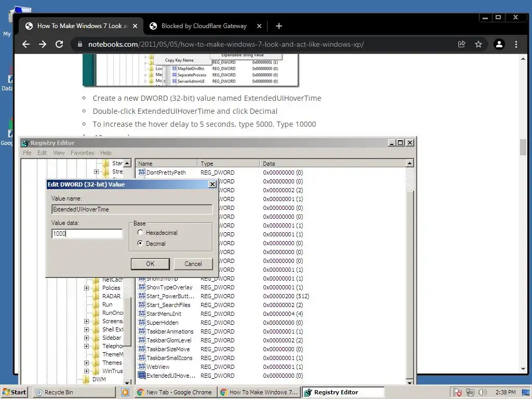Viewport: 532px width, 399px height.
Task: Select the ShowTypeOverlay value icon
Action: point(142,287)
